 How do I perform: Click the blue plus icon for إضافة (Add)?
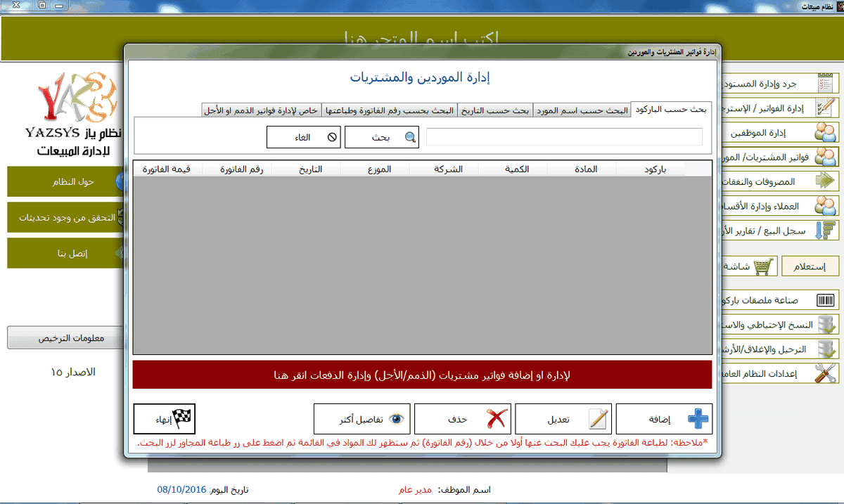pyautogui.click(x=698, y=419)
